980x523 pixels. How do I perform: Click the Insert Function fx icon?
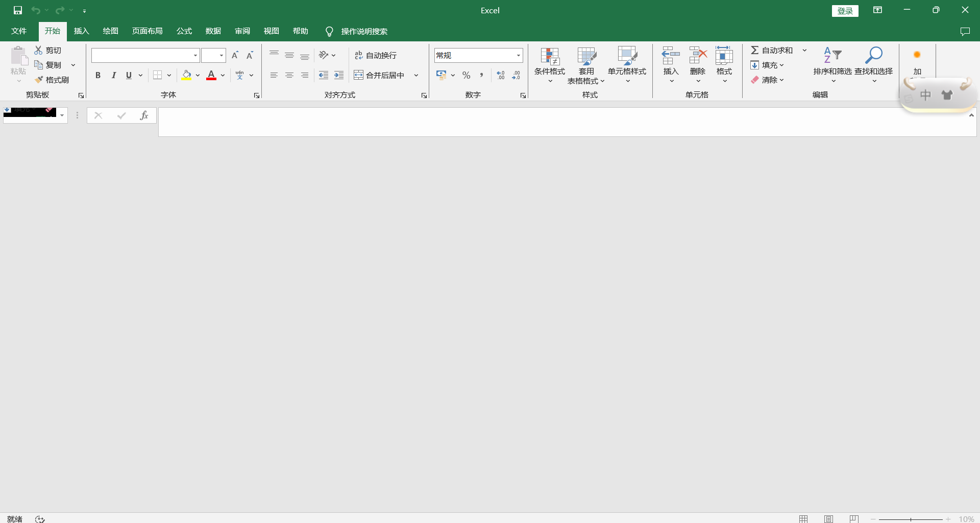click(x=144, y=115)
